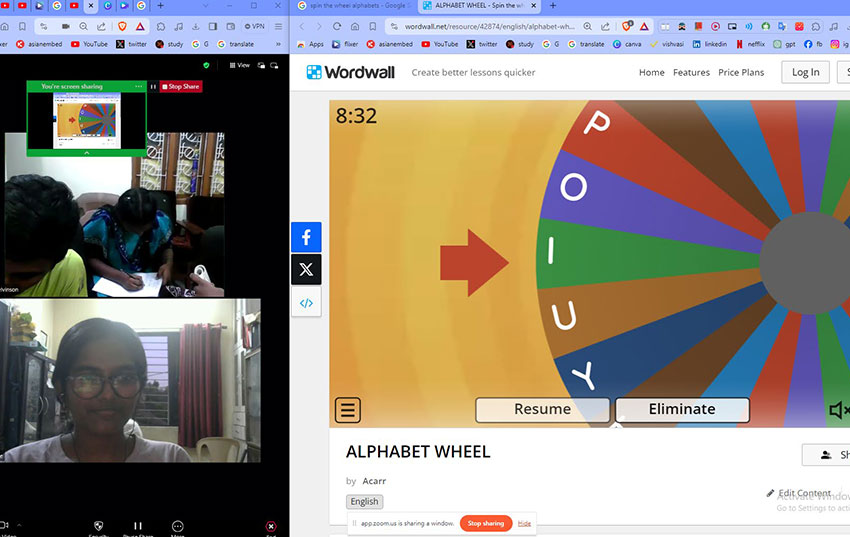This screenshot has height=537, width=850.
Task: Click the Wordwall logo
Action: [x=351, y=72]
